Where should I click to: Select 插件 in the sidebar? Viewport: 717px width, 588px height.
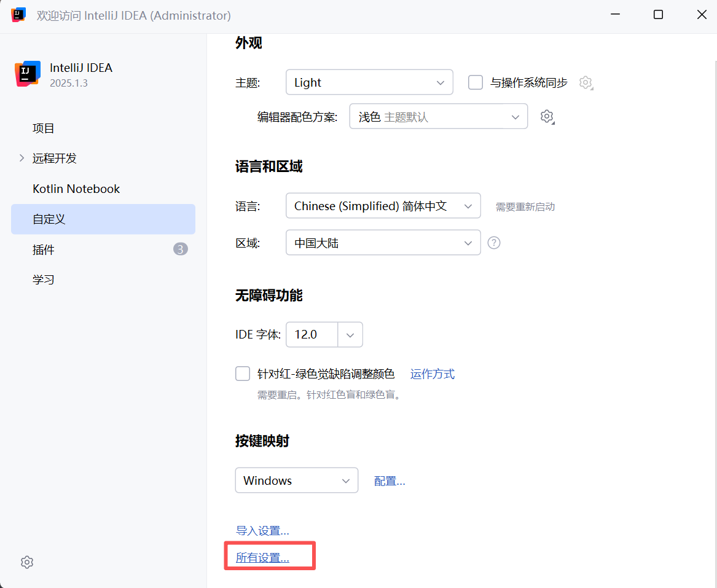pyautogui.click(x=103, y=249)
